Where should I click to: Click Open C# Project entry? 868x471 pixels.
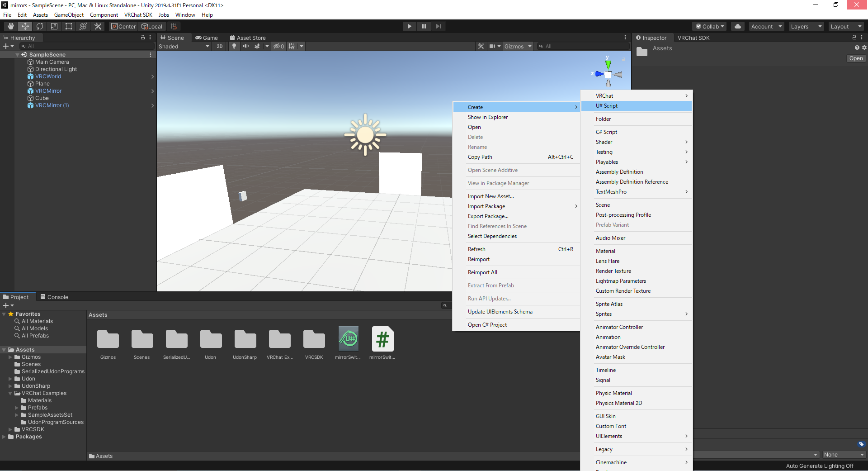516,325
